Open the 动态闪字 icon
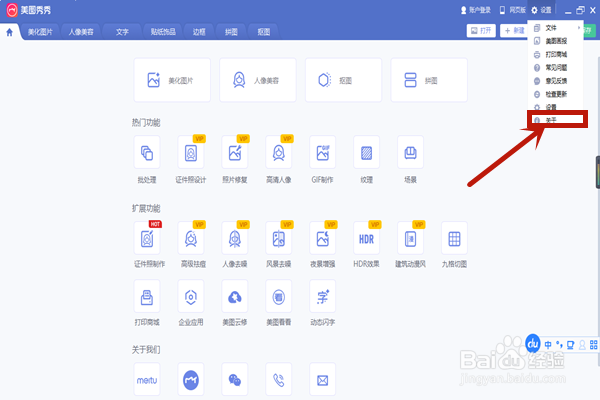This screenshot has width=600, height=400. click(323, 296)
